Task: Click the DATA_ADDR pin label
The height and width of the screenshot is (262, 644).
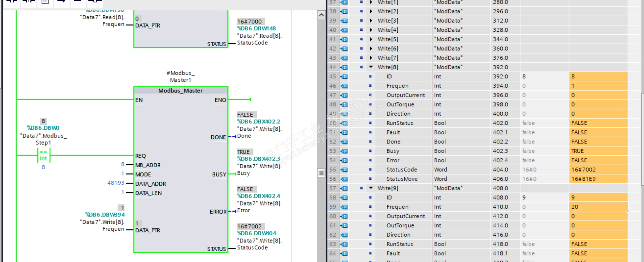Action: click(151, 184)
